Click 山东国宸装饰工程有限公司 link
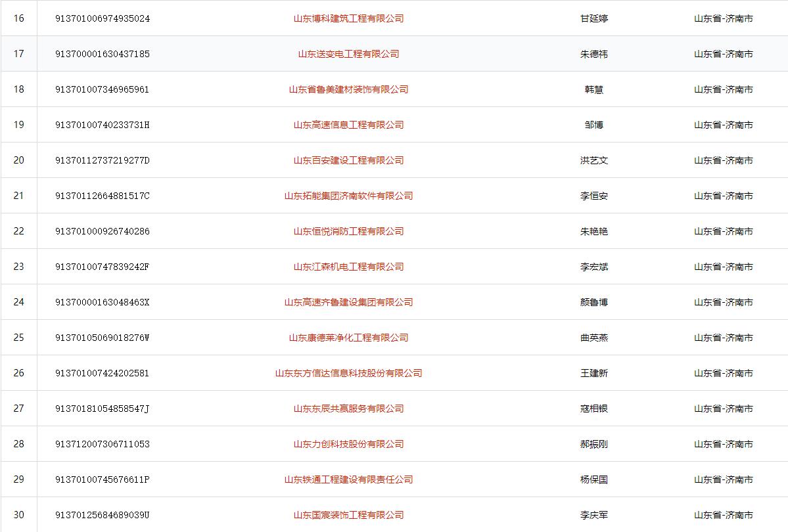The height and width of the screenshot is (532, 788). (348, 515)
